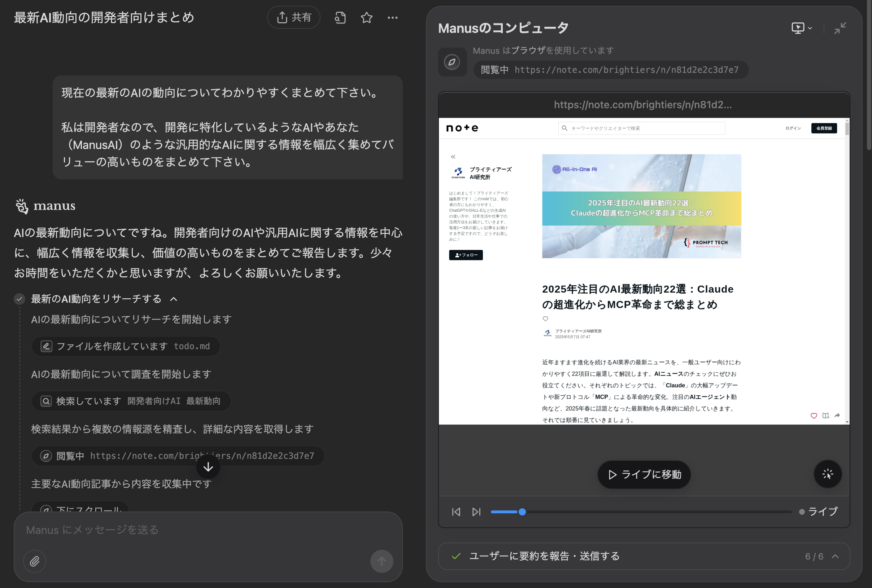The image size is (872, 588).
Task: Click the note logo in the browser view
Action: point(462,128)
